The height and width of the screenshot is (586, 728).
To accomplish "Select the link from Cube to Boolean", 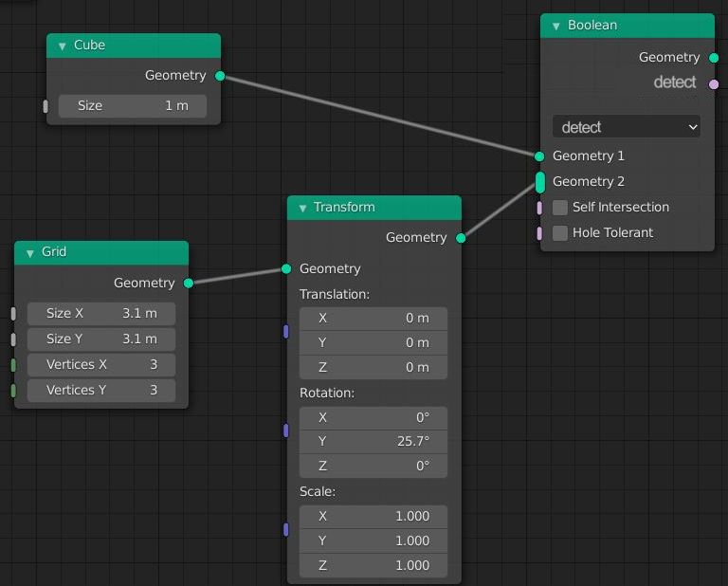I will (380, 116).
